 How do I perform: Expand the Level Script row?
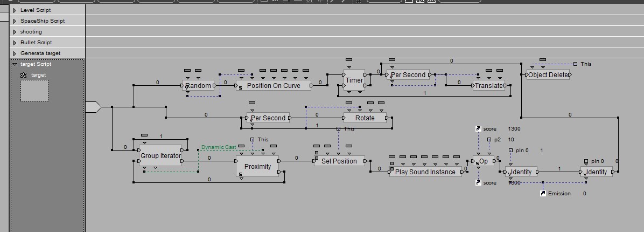click(x=15, y=10)
